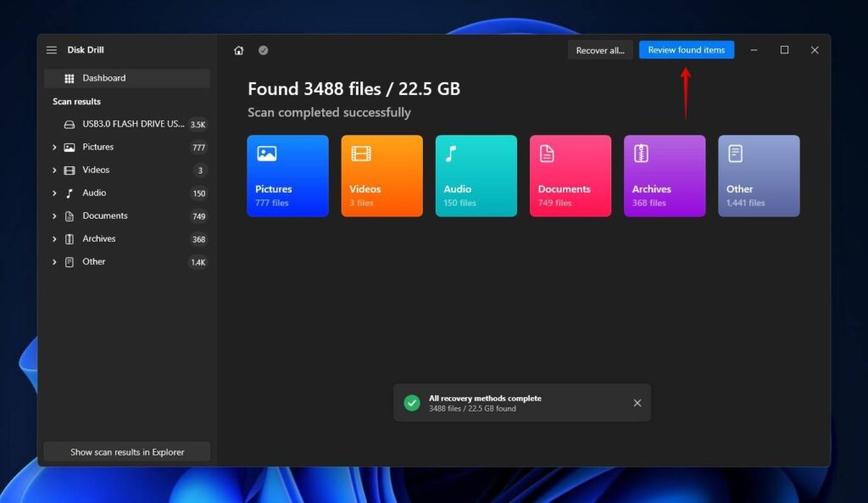Open the Archives category card
Image resolution: width=868 pixels, height=503 pixels.
point(665,175)
